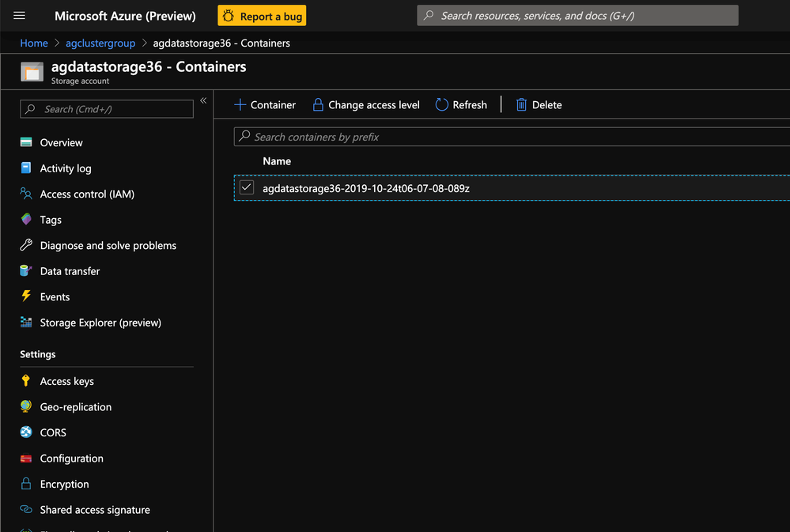Viewport: 790px width, 532px height.
Task: Refresh the container list
Action: point(462,105)
